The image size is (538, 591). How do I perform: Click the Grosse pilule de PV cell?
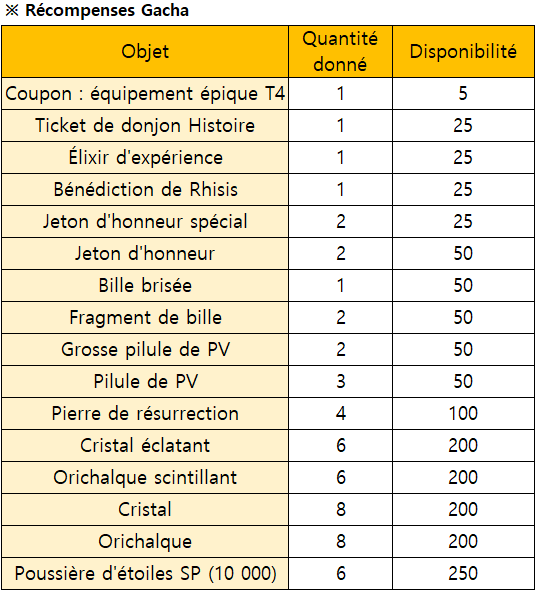pyautogui.click(x=145, y=349)
